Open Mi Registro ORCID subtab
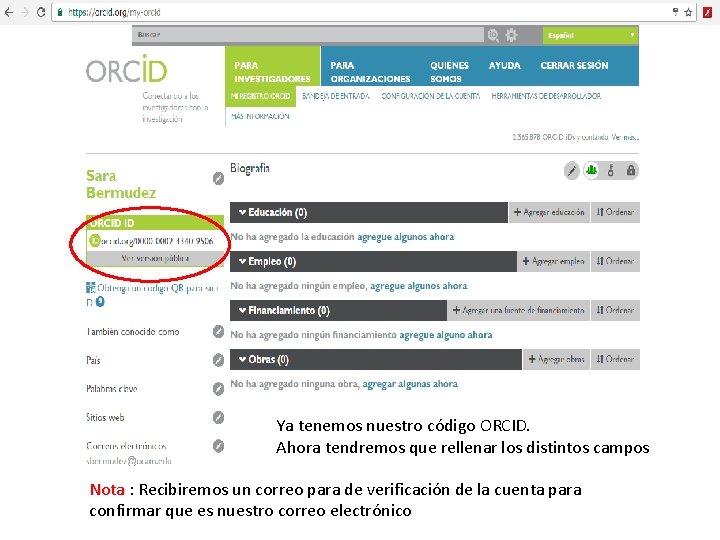 click(x=260, y=96)
